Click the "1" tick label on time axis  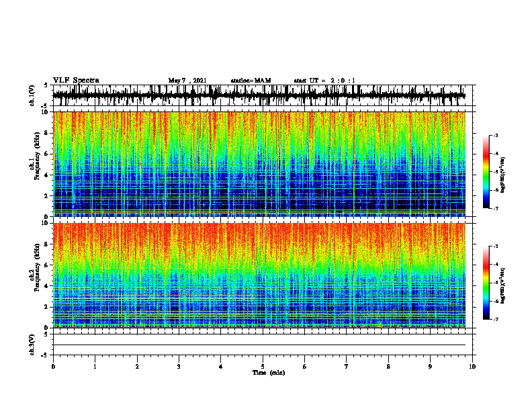click(95, 367)
